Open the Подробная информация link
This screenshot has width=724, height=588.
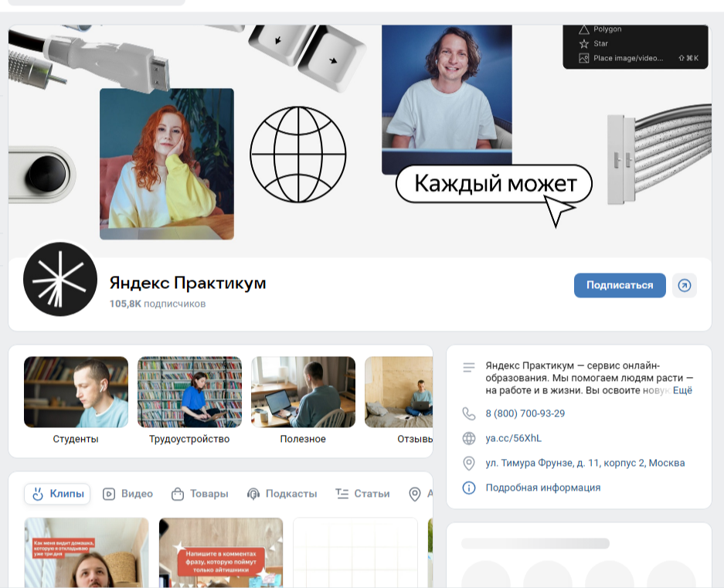pyautogui.click(x=543, y=488)
